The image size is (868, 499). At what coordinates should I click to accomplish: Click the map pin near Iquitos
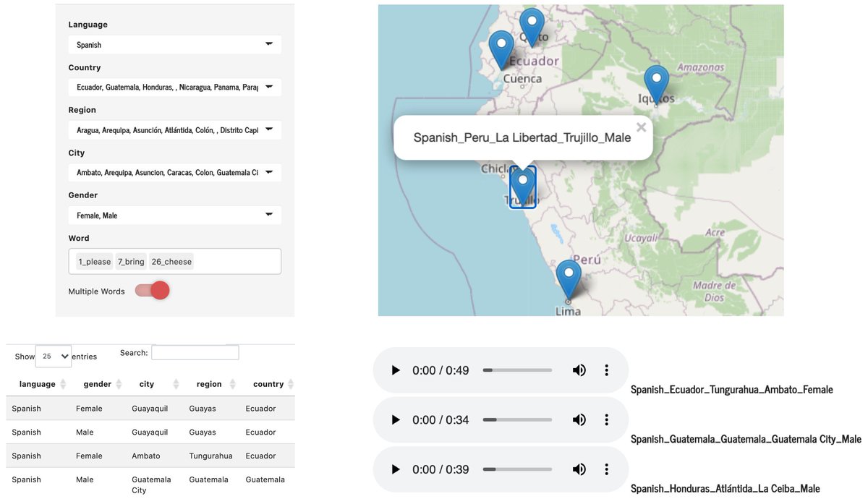(x=656, y=82)
